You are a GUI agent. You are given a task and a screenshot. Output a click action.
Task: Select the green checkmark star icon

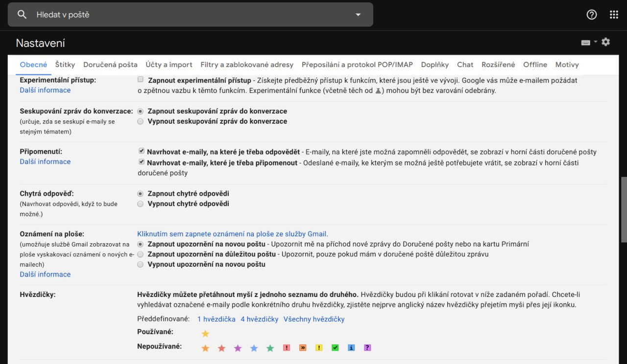(x=335, y=348)
